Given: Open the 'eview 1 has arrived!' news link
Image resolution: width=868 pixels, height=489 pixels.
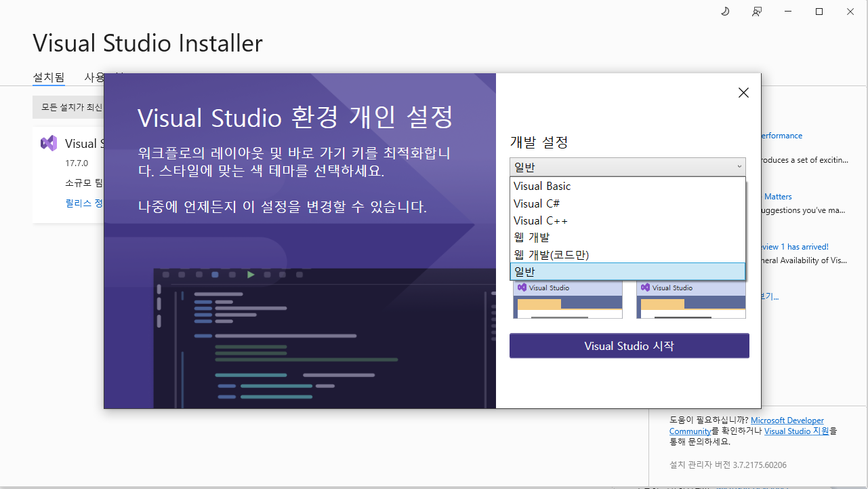Looking at the screenshot, I should click(x=795, y=247).
